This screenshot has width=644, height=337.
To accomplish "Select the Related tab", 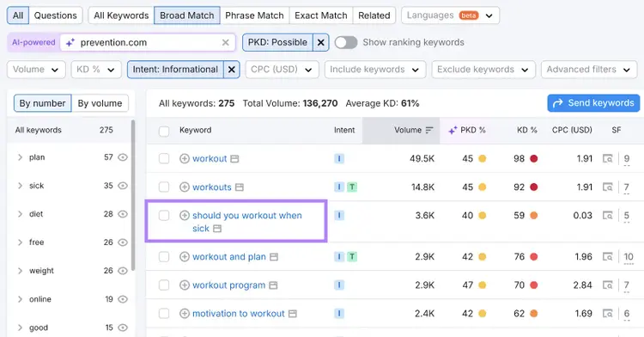I will click(x=374, y=15).
